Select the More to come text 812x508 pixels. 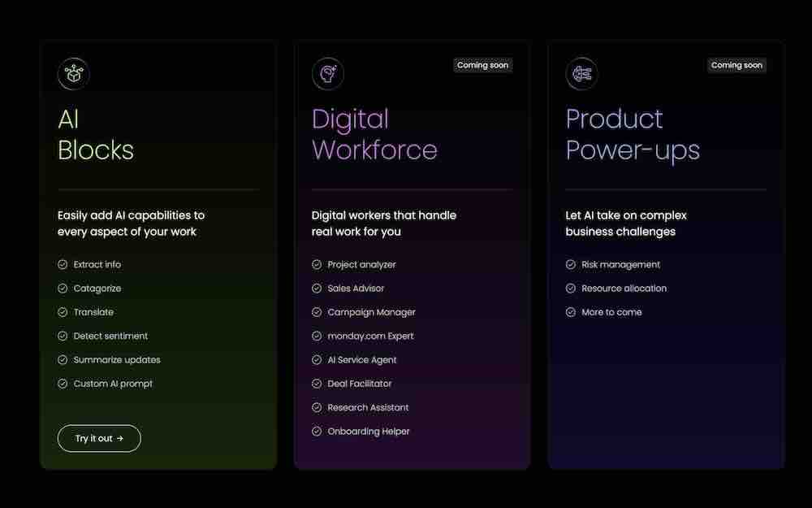point(611,312)
